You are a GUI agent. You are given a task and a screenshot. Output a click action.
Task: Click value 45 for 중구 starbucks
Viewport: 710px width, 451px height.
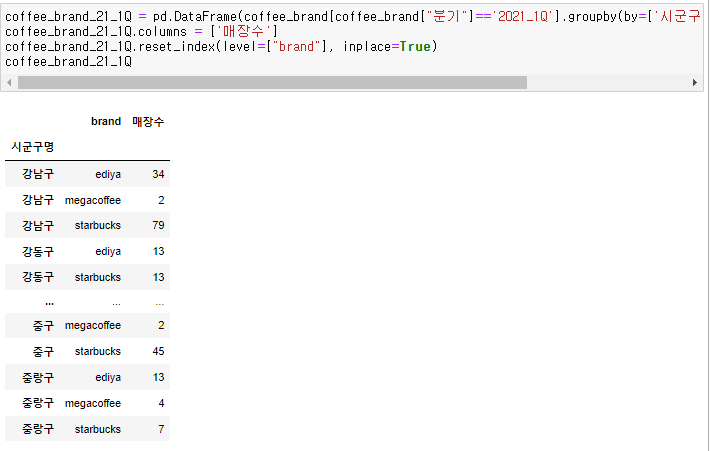coord(158,351)
